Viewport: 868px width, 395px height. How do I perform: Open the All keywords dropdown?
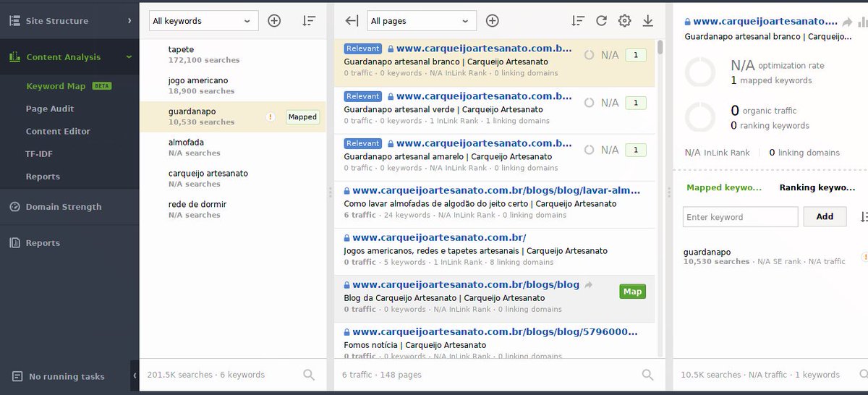(204, 21)
